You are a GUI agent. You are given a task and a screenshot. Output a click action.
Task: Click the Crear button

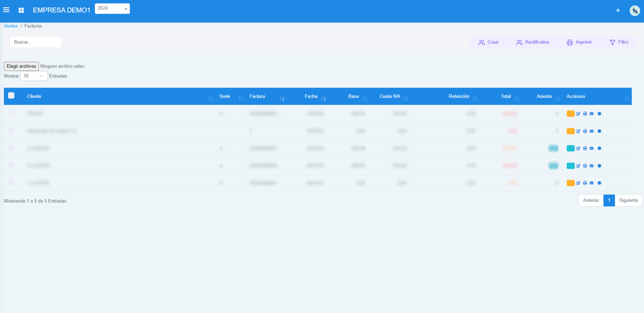489,42
